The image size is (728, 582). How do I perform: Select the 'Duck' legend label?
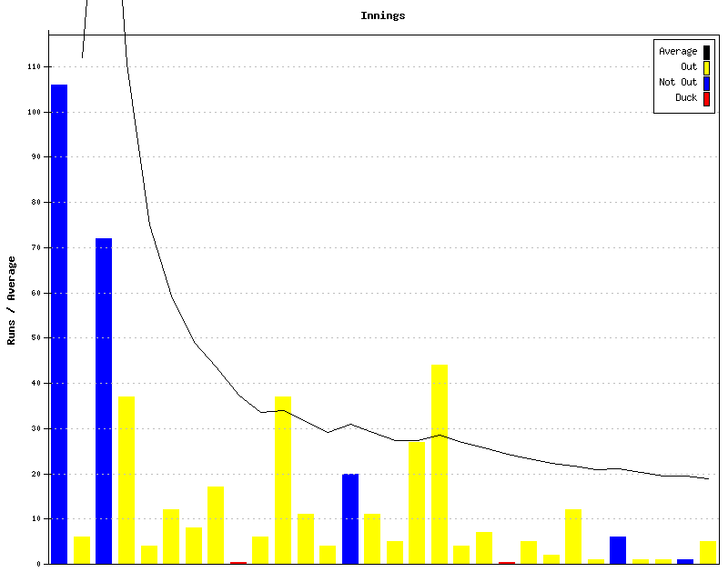coord(686,97)
